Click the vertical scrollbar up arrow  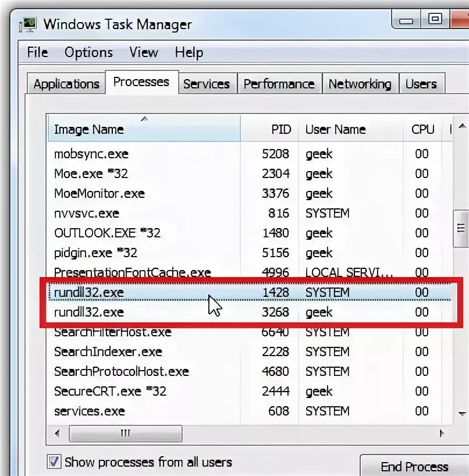coord(462,126)
